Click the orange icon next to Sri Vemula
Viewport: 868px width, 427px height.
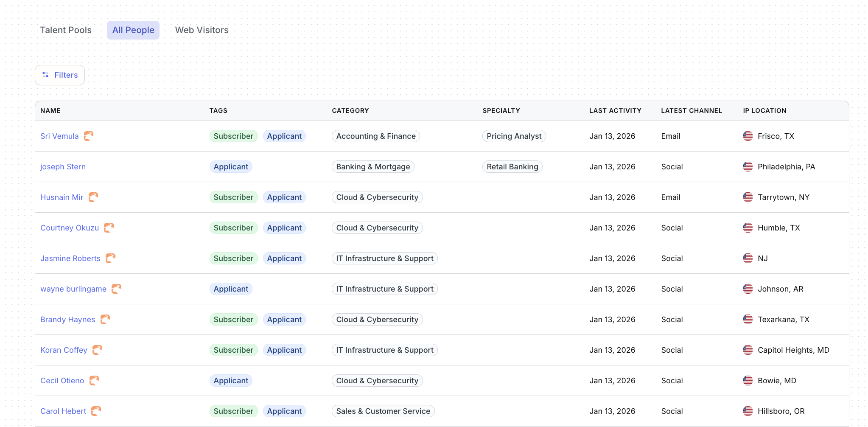coord(88,136)
